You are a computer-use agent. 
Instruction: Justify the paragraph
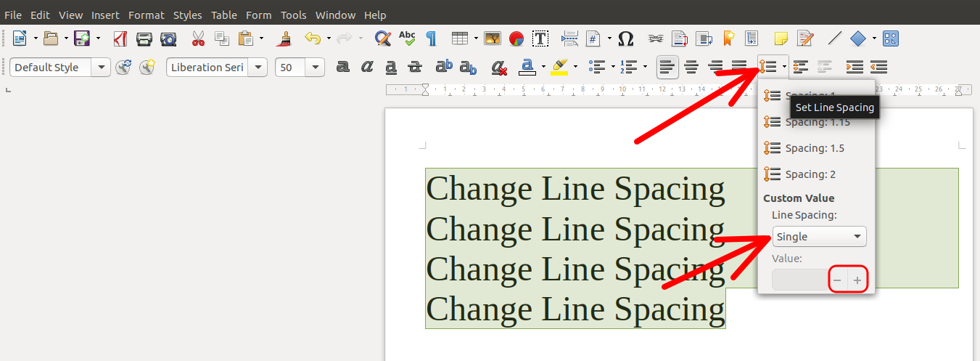739,67
